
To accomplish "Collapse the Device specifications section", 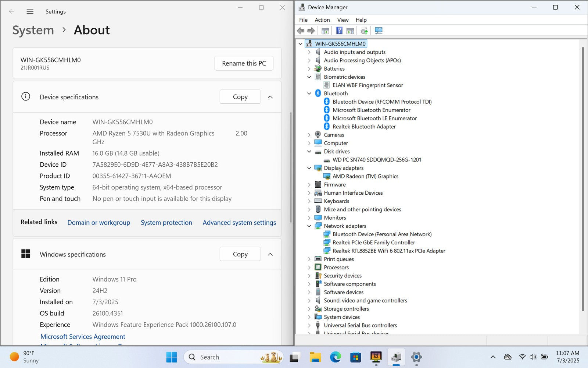I will (x=270, y=97).
